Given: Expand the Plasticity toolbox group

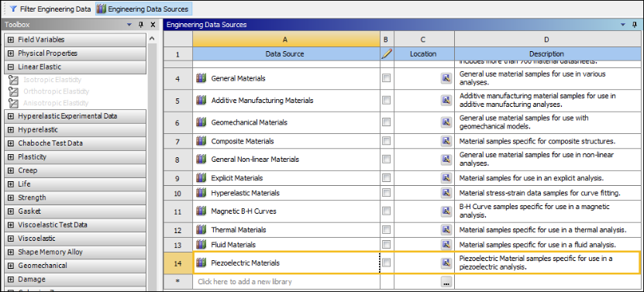Looking at the screenshot, I should coord(11,157).
